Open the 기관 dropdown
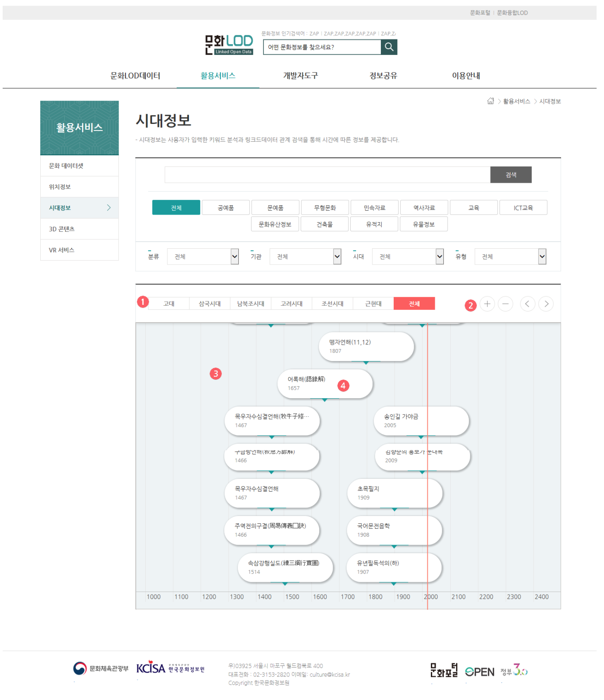 click(306, 257)
